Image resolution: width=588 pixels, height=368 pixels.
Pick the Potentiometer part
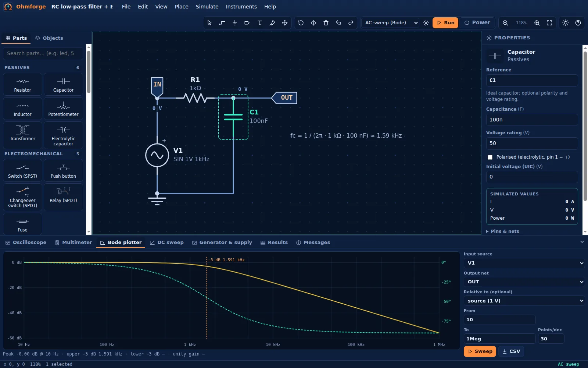pos(63,109)
